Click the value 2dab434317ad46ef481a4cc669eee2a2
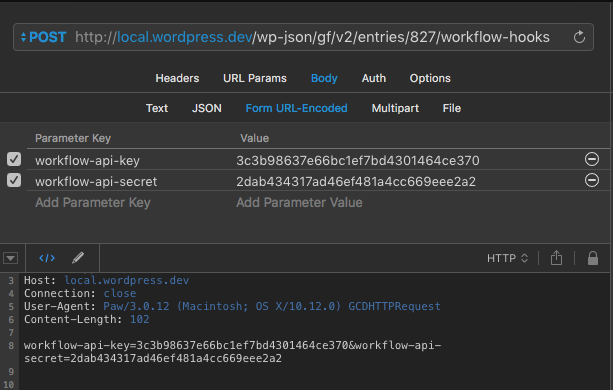 [356, 182]
